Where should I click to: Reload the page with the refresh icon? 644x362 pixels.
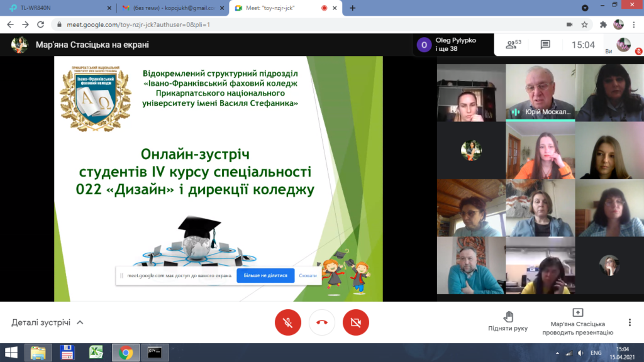click(41, 25)
